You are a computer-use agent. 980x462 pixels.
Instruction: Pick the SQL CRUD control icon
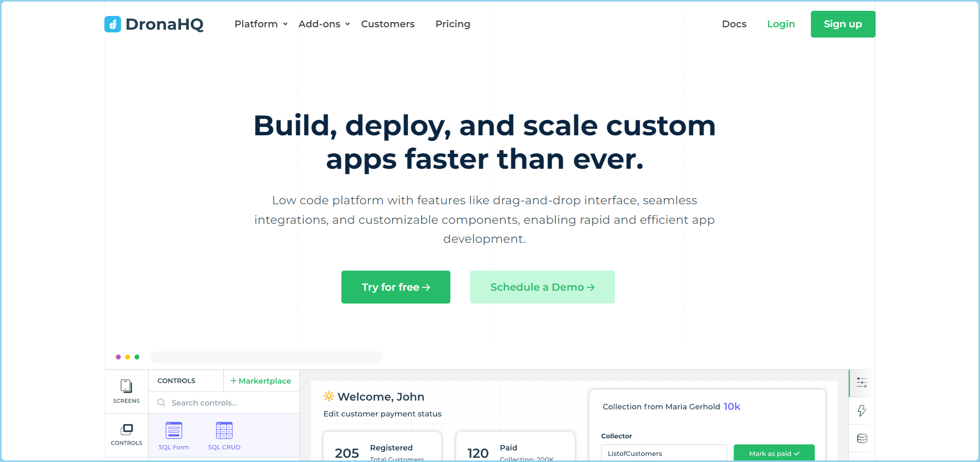[224, 431]
